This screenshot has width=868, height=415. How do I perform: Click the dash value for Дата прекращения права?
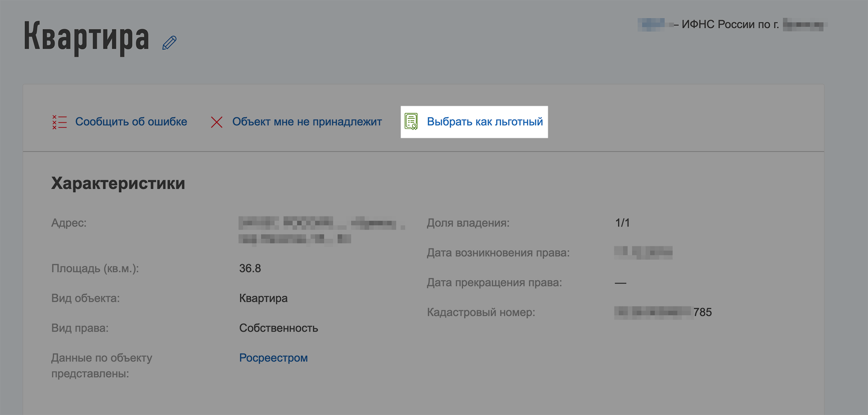[621, 283]
